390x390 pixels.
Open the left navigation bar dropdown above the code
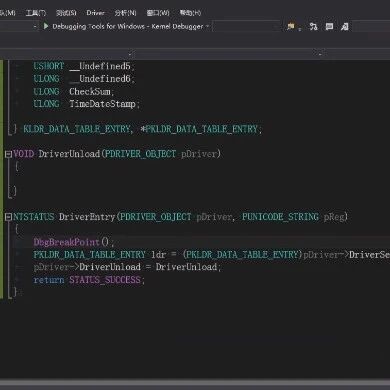(x=131, y=53)
